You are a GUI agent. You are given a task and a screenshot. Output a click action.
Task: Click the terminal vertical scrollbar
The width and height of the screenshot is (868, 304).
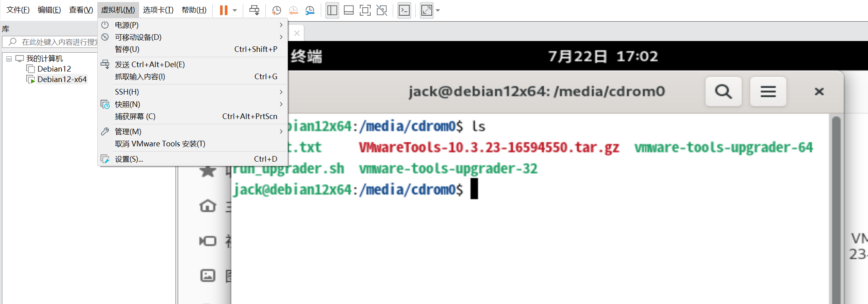point(836,209)
